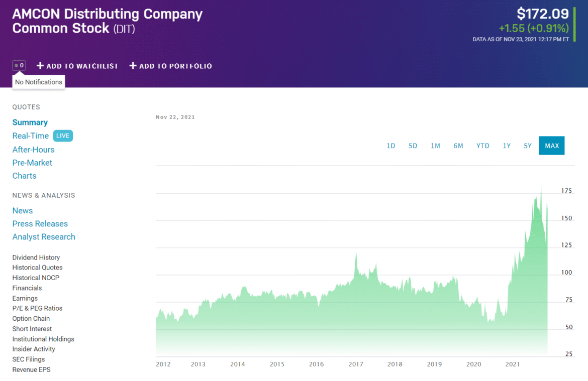This screenshot has width=588, height=381.
Task: Click the plus icon beside ADD TO PORTFOLIO
Action: click(133, 65)
